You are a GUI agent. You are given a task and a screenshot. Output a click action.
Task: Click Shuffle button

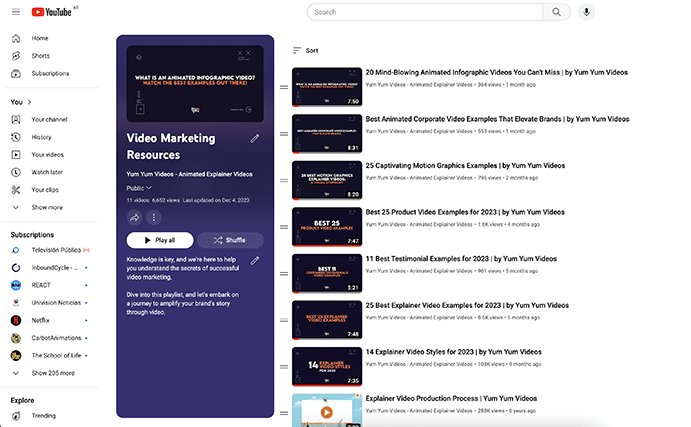click(x=230, y=240)
